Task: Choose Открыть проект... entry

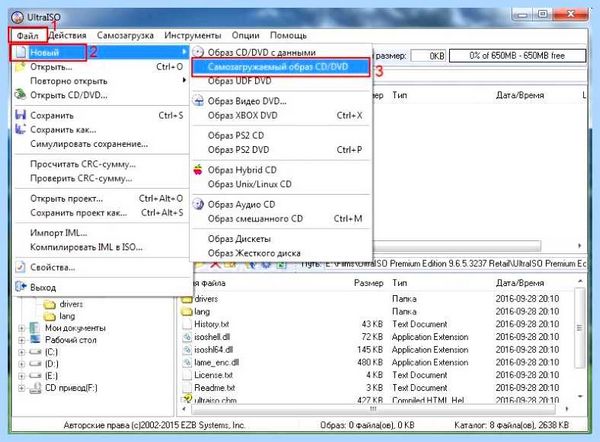Action: 101,199
